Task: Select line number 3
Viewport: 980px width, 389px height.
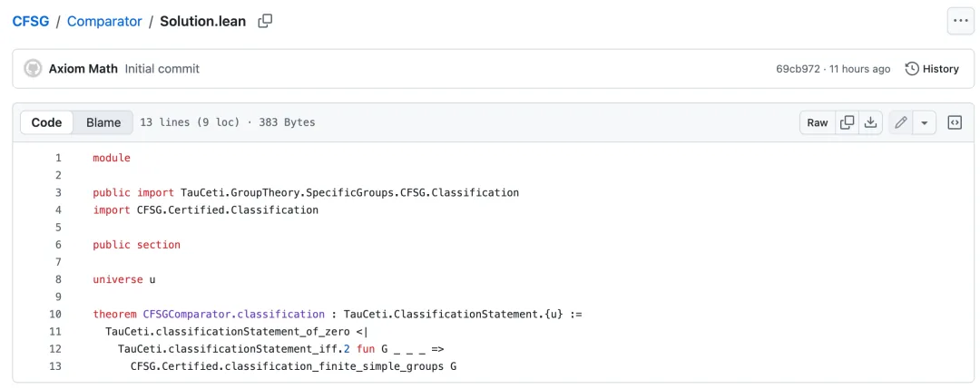Action: tap(59, 192)
